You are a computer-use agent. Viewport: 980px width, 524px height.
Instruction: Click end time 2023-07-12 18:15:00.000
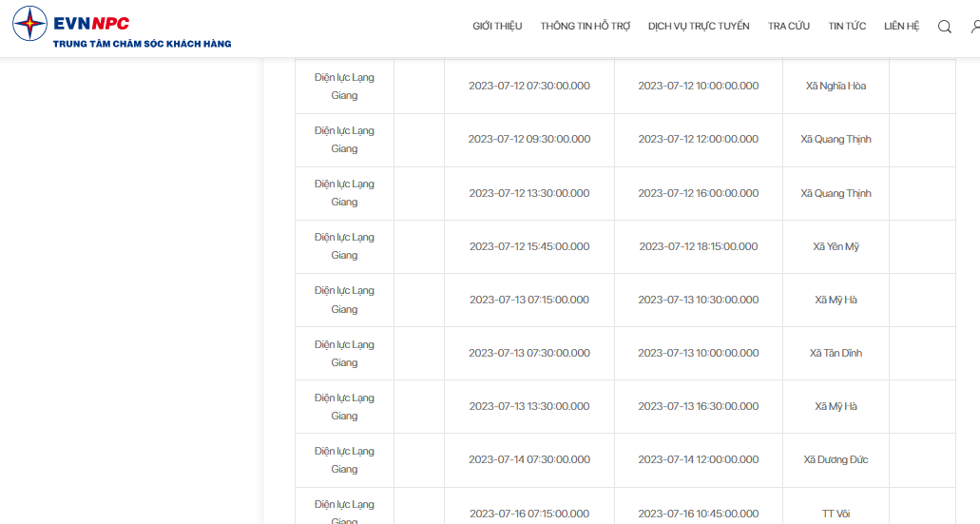tap(698, 246)
